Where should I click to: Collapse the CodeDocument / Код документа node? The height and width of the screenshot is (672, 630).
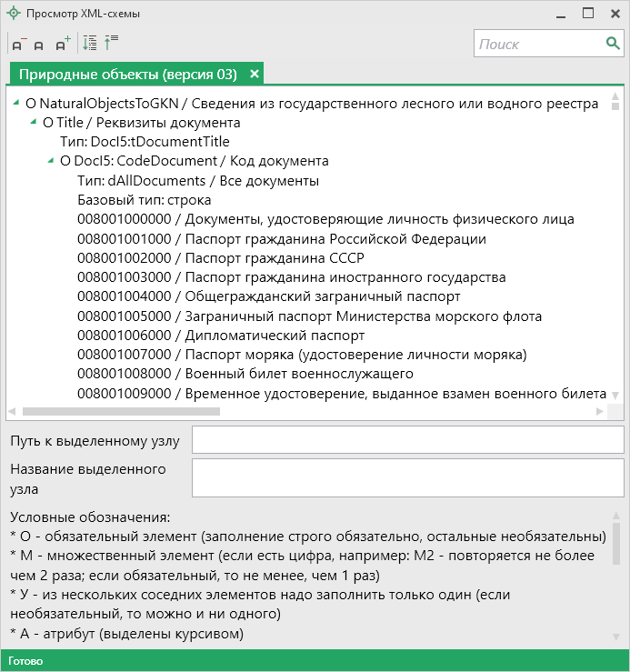[x=52, y=161]
